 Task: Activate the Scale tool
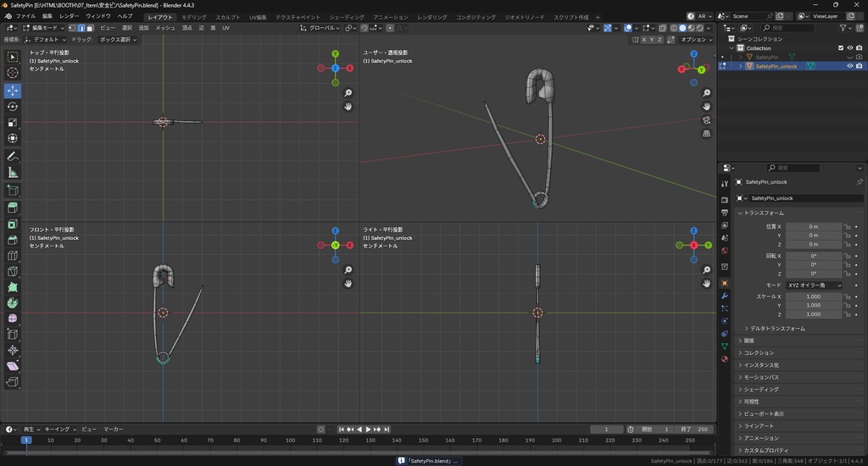12,123
